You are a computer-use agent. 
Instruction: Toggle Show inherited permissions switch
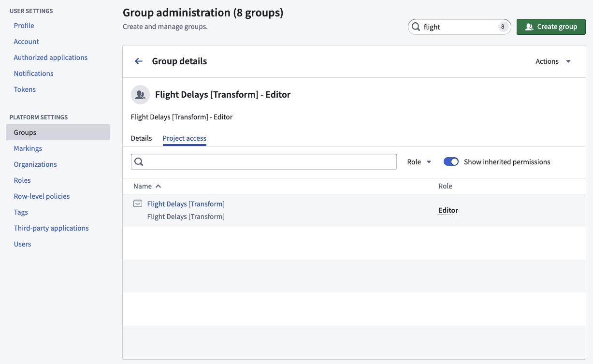click(x=451, y=162)
